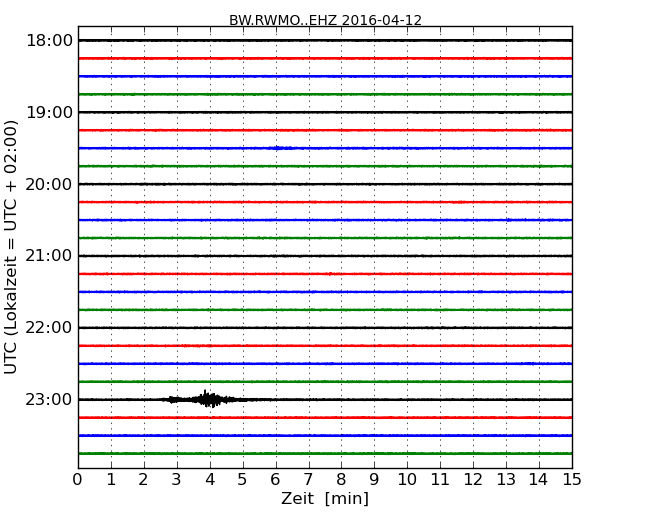Click the x-axis tick label 7
650x520 pixels.
308,480
